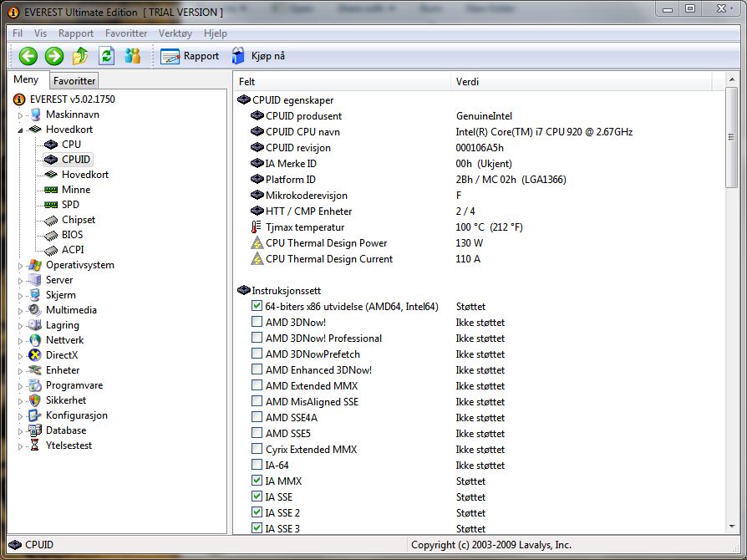Select the Enheter devices icon

pos(35,370)
